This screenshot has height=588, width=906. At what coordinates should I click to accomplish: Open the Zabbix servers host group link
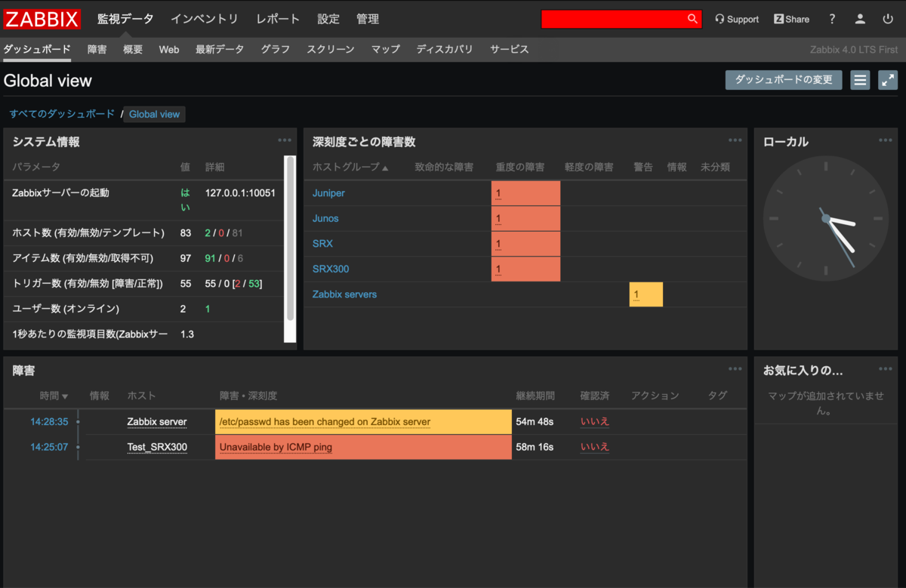[344, 294]
